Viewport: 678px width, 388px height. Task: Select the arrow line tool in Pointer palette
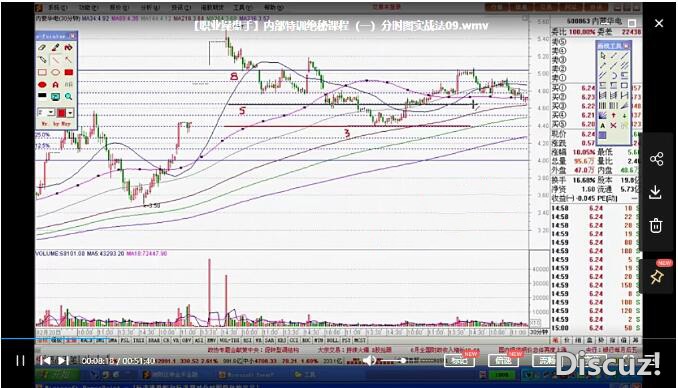click(68, 60)
